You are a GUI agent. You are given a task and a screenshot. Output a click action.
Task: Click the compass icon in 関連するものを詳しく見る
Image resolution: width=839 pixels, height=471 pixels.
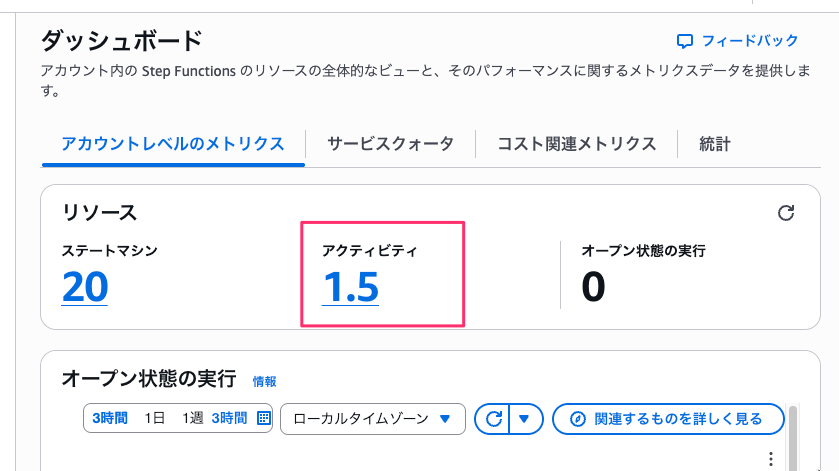point(575,418)
